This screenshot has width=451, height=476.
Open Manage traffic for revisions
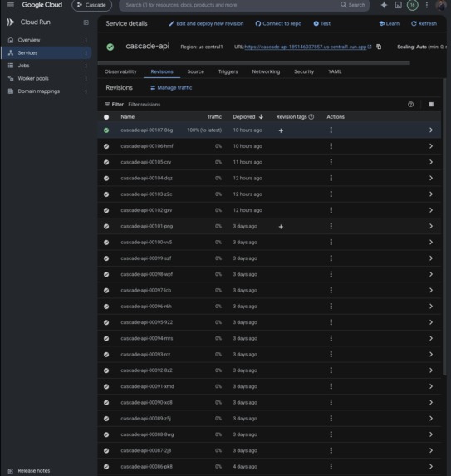point(171,88)
